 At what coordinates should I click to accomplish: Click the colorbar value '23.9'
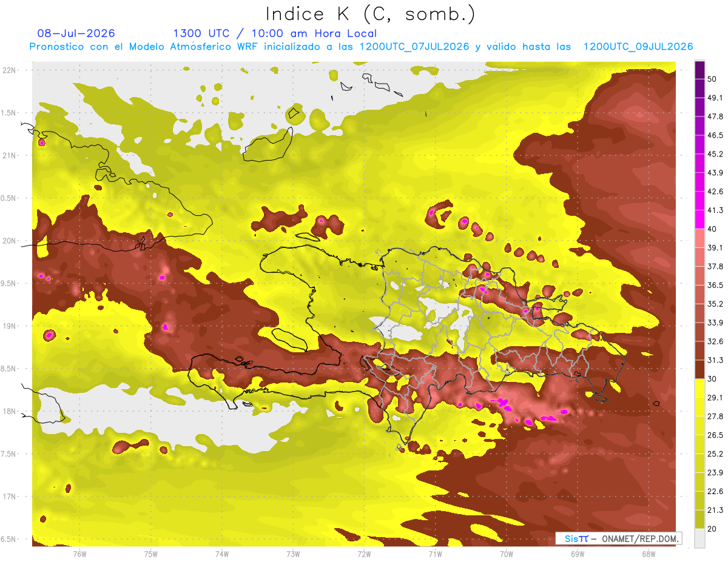coord(715,473)
